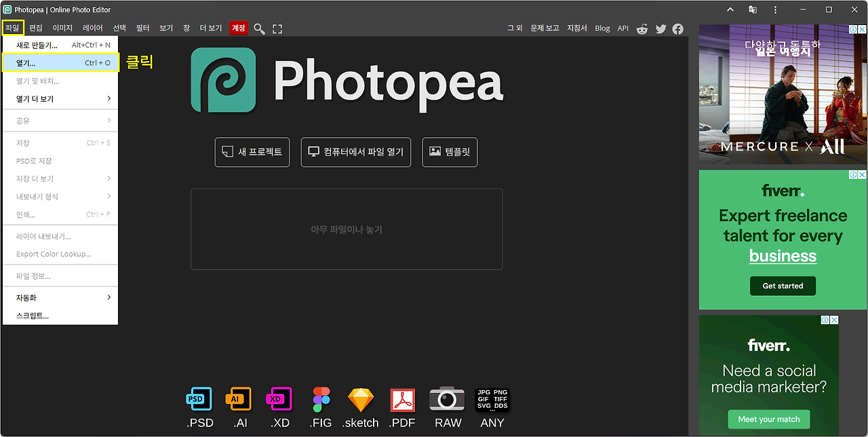This screenshot has width=868, height=437.
Task: Open the 선택 menu
Action: pyautogui.click(x=119, y=28)
